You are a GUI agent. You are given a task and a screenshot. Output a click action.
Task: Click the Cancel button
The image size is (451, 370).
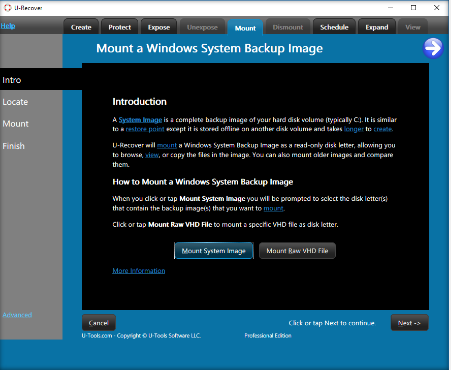click(x=99, y=323)
